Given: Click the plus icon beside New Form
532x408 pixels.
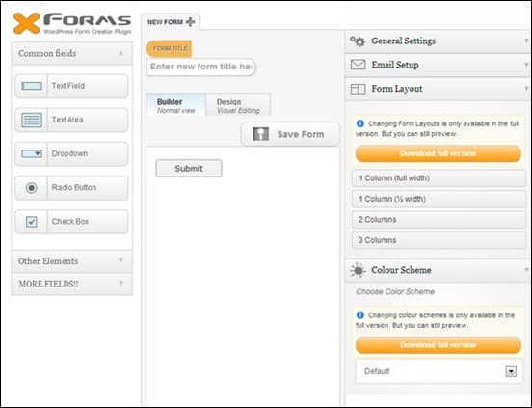Looking at the screenshot, I should click(190, 22).
